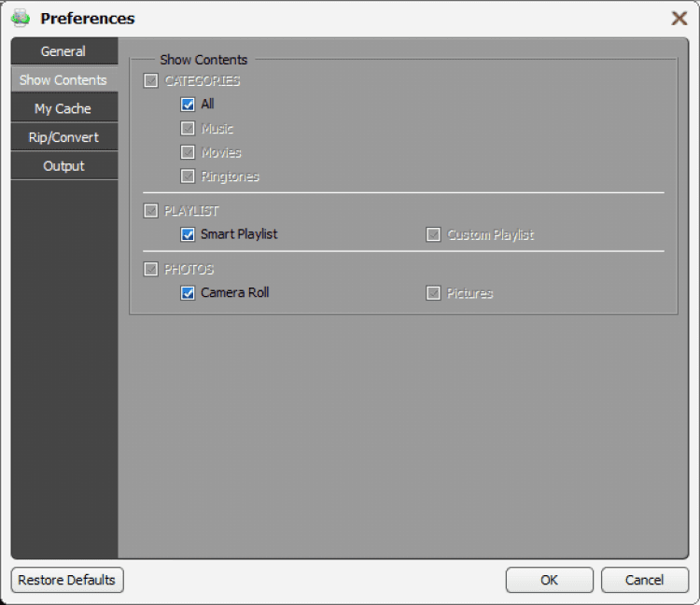
Task: Enable the Movies checkbox
Action: (189, 152)
